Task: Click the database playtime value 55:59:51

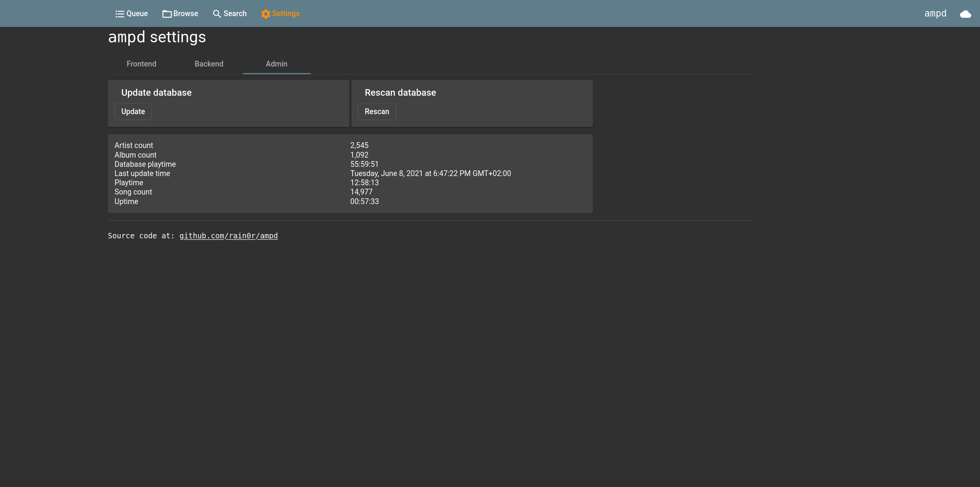Action: click(x=364, y=164)
